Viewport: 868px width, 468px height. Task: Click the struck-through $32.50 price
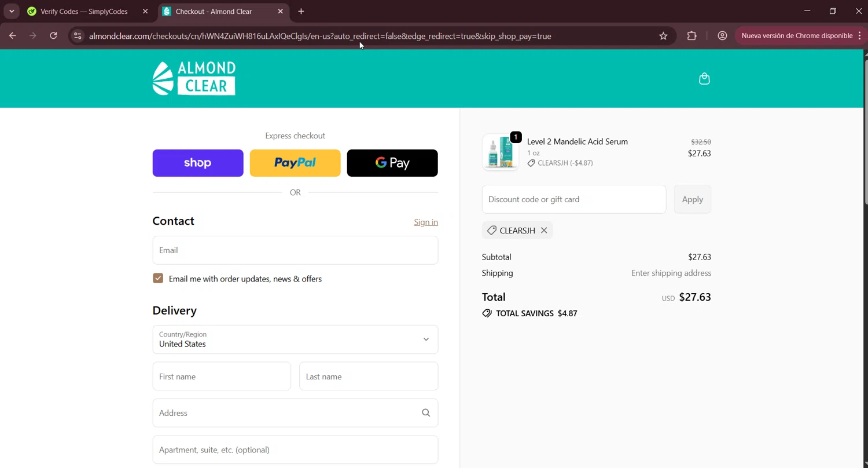701,142
